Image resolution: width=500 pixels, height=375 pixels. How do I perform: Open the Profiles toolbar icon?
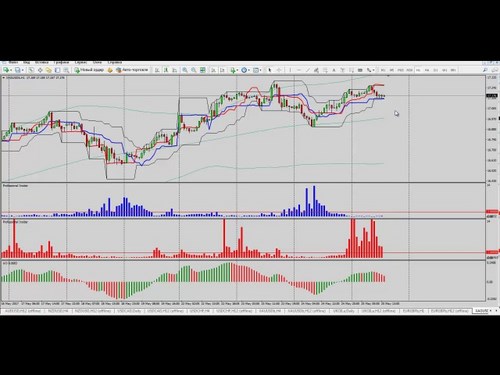coord(17,70)
